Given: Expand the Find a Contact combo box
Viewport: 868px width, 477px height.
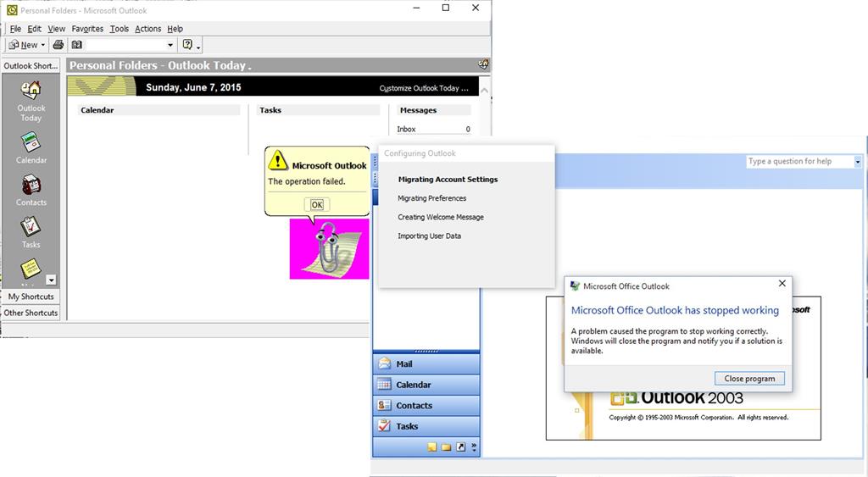Looking at the screenshot, I should tap(170, 46).
